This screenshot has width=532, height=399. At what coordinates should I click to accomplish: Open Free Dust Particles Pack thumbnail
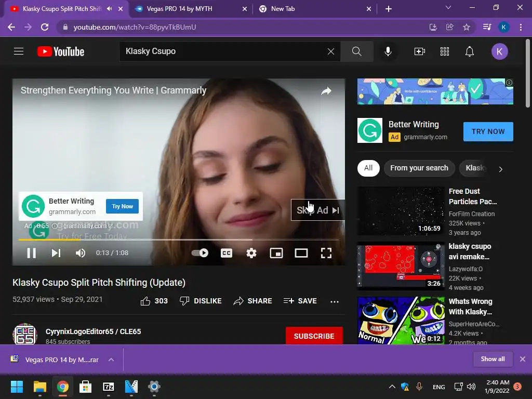tap(401, 211)
